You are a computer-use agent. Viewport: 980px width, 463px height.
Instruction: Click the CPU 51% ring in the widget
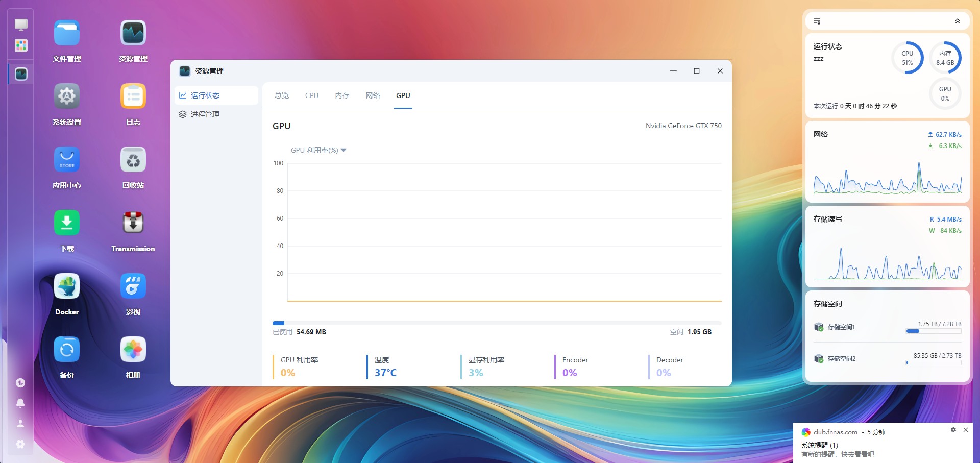click(x=908, y=58)
